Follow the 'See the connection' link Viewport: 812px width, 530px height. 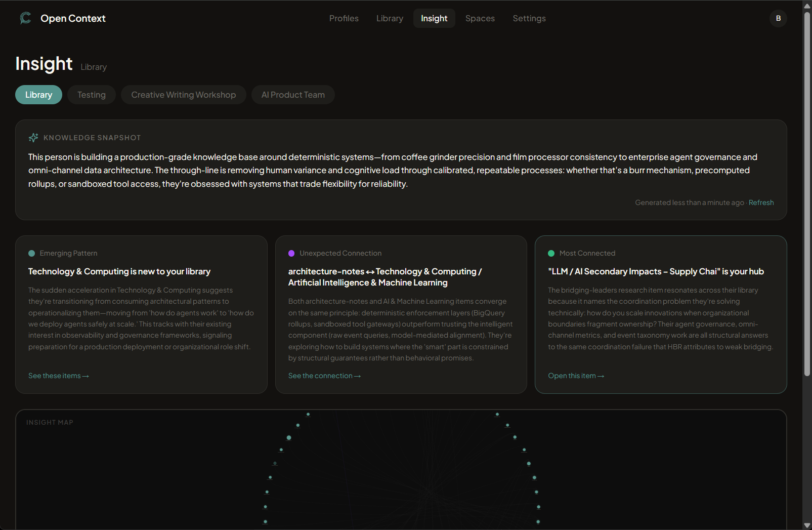point(324,376)
